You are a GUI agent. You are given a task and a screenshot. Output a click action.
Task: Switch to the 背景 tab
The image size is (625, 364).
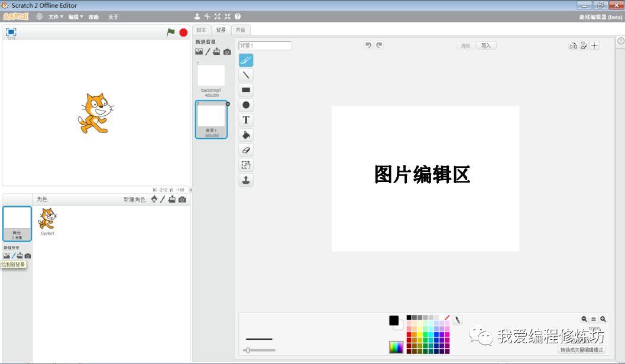click(221, 30)
